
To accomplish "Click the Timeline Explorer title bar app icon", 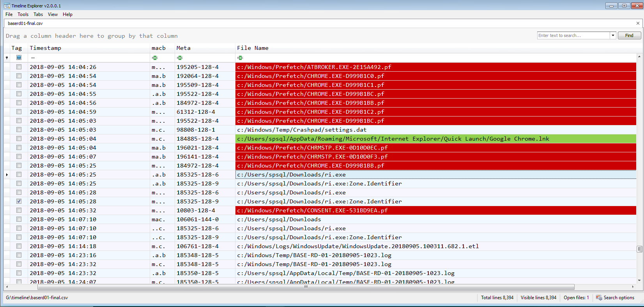I will tap(7, 6).
